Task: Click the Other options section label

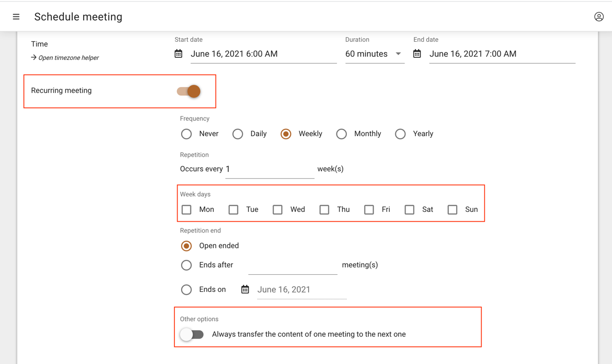Action: pos(199,319)
